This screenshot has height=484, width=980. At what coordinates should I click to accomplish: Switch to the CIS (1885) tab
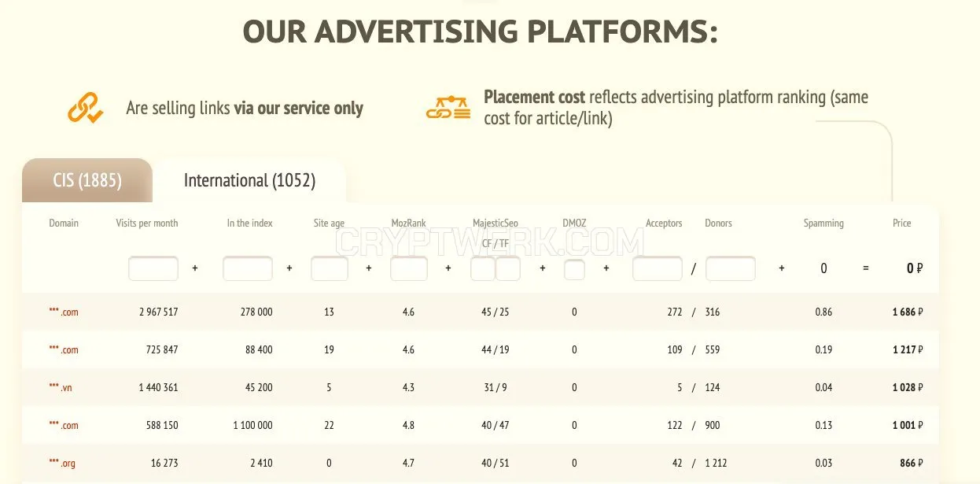tap(87, 180)
